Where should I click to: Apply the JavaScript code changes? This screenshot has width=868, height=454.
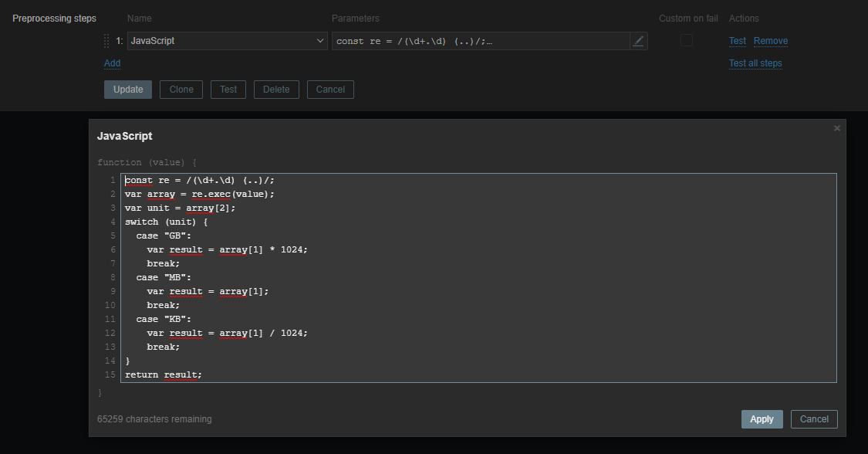click(762, 418)
